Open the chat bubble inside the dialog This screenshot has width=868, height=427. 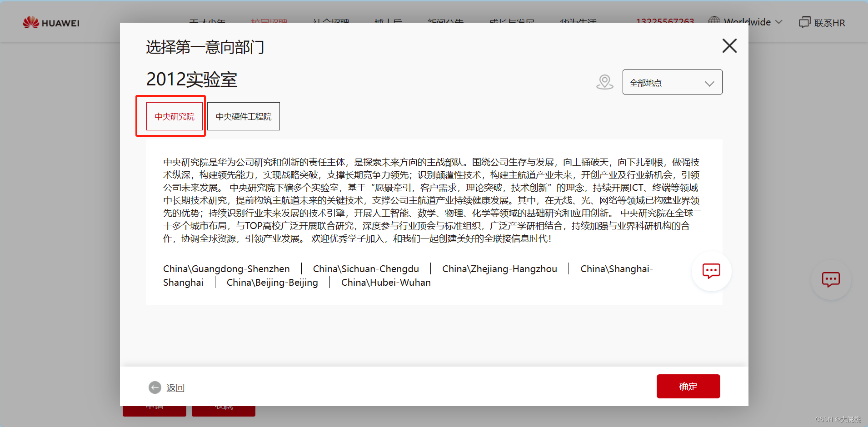(711, 271)
